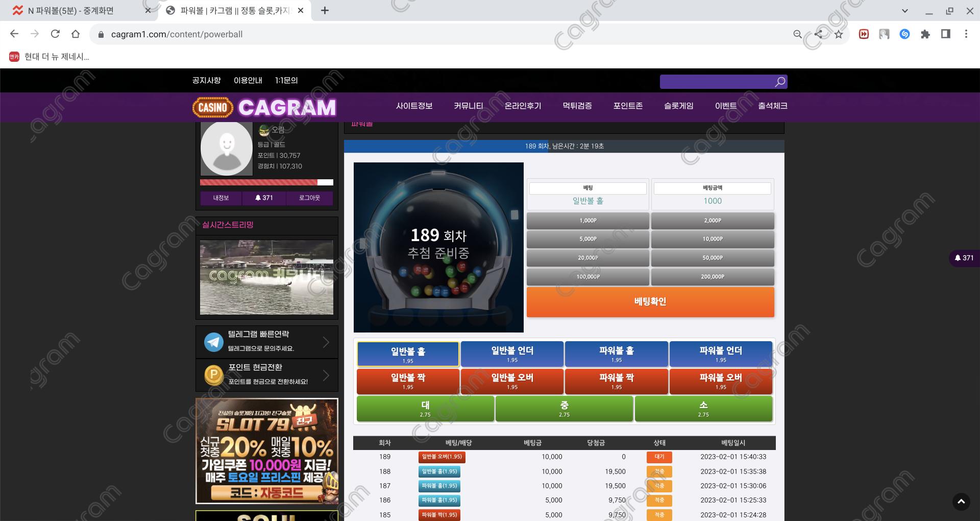
Task: Bookmark this page with the star icon
Action: (x=839, y=34)
